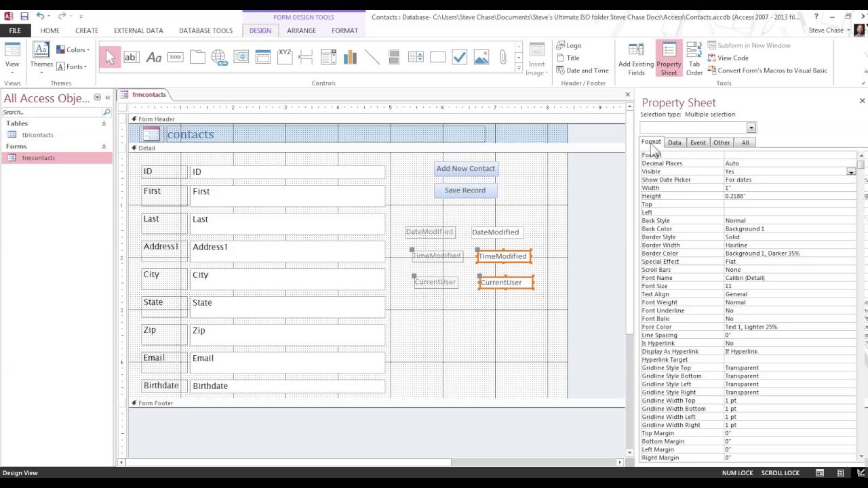The image size is (868, 488).
Task: Click Add Existing Fields
Action: tap(636, 57)
